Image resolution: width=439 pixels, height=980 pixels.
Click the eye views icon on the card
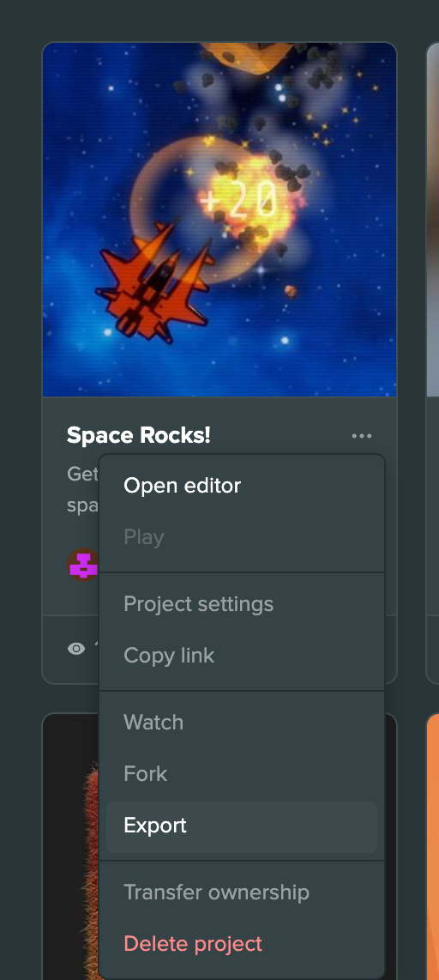coord(76,649)
